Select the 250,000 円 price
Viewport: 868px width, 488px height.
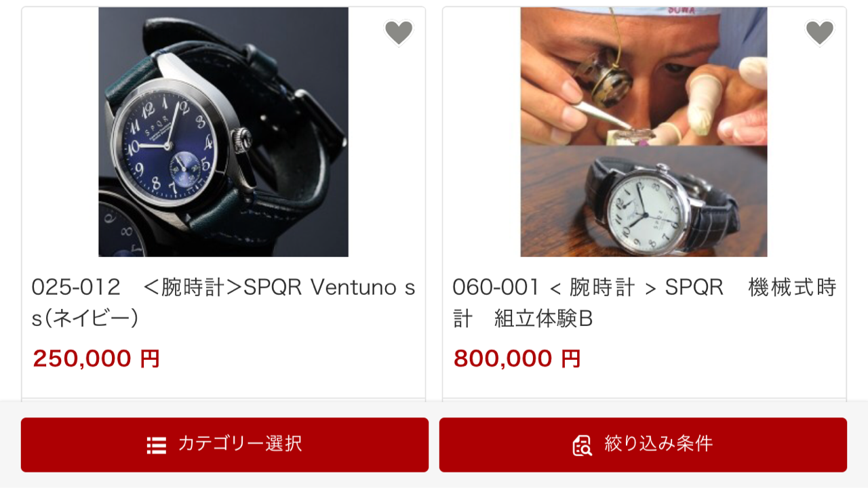(96, 359)
